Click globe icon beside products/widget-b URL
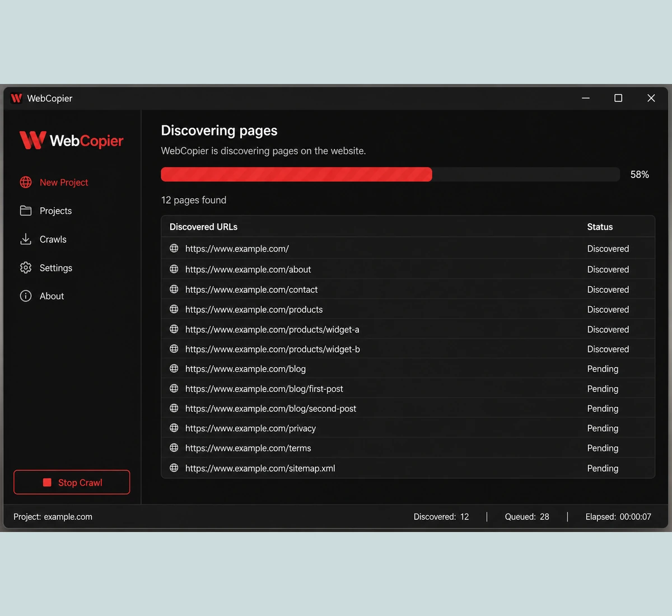The height and width of the screenshot is (616, 672). 174,348
